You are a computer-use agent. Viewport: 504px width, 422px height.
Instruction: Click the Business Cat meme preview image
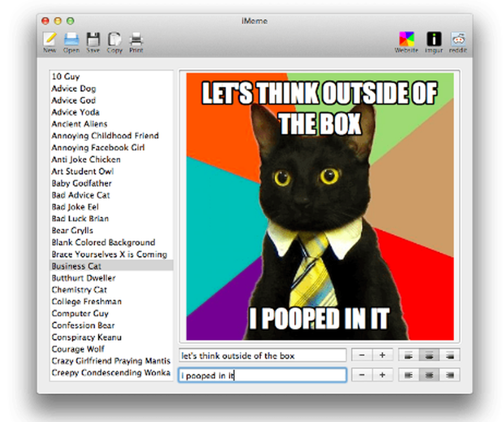pyautogui.click(x=320, y=207)
